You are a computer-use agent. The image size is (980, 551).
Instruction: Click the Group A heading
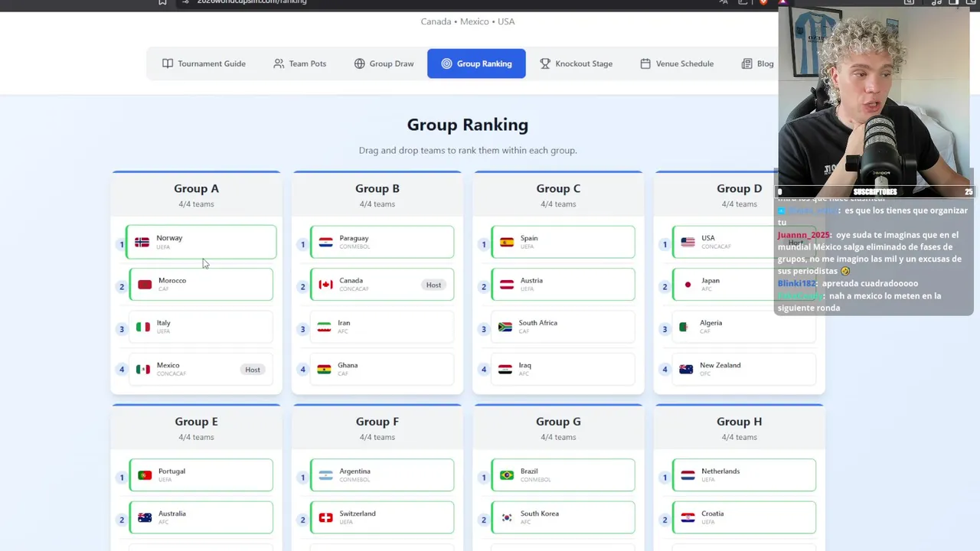click(196, 188)
